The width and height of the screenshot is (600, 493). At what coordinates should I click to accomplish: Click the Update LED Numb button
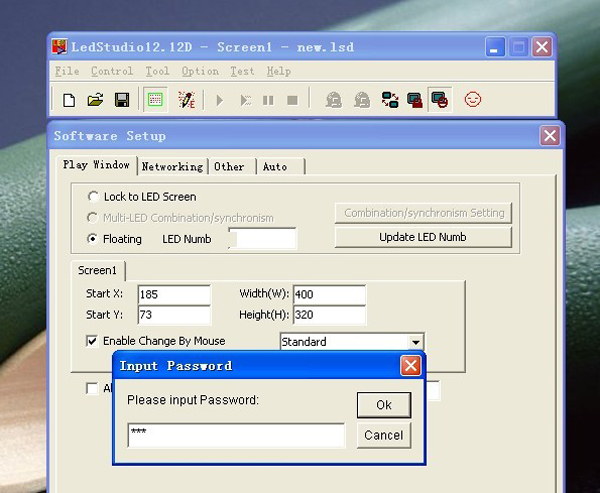422,237
